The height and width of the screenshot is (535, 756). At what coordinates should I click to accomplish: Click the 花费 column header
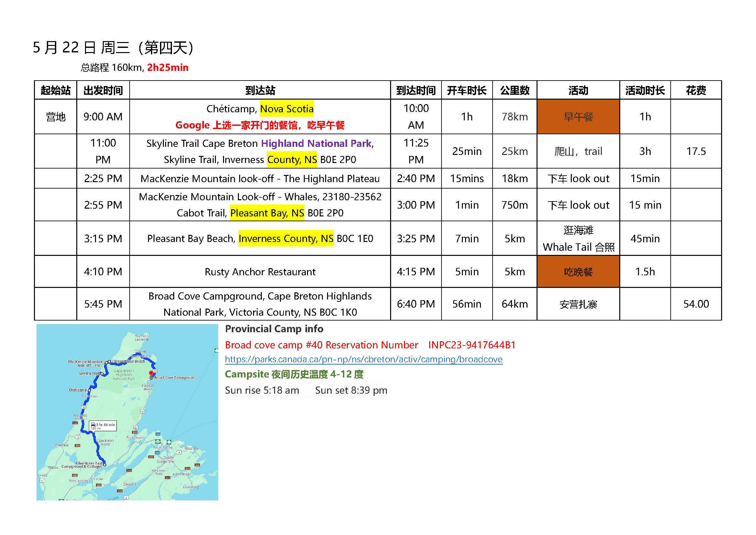click(x=696, y=90)
